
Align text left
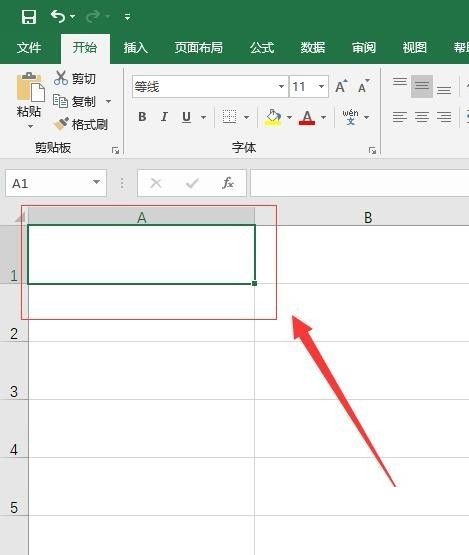(x=400, y=117)
